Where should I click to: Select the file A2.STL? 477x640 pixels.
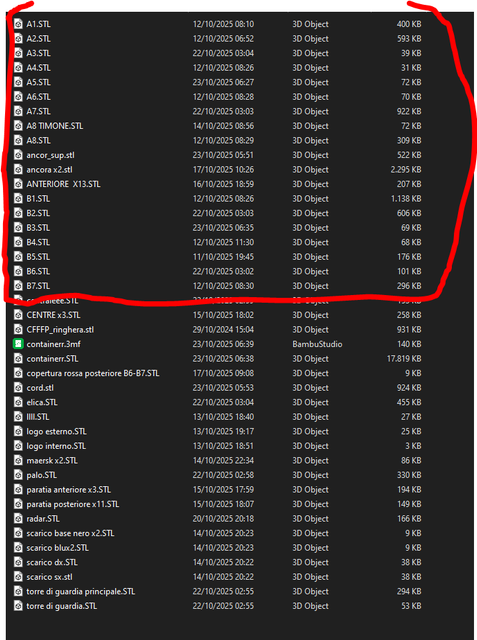(39, 39)
